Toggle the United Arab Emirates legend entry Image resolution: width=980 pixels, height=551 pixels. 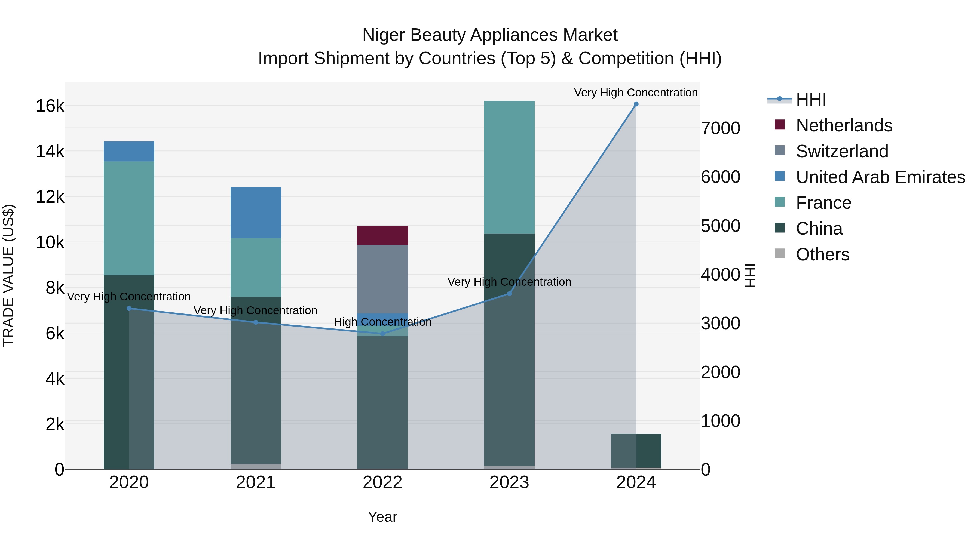click(870, 177)
